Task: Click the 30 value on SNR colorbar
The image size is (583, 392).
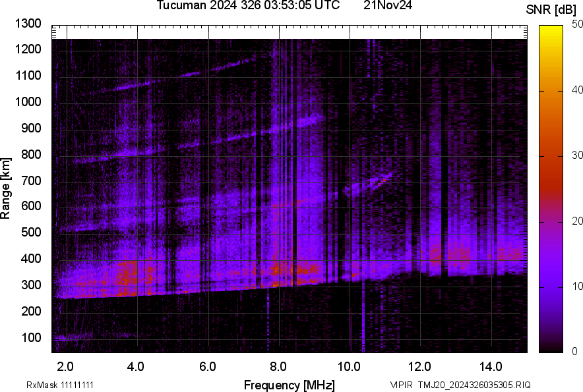Action: point(578,155)
